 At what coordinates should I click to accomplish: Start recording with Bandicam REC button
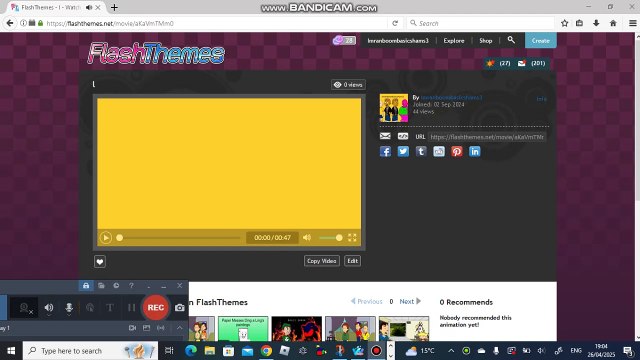pyautogui.click(x=156, y=307)
